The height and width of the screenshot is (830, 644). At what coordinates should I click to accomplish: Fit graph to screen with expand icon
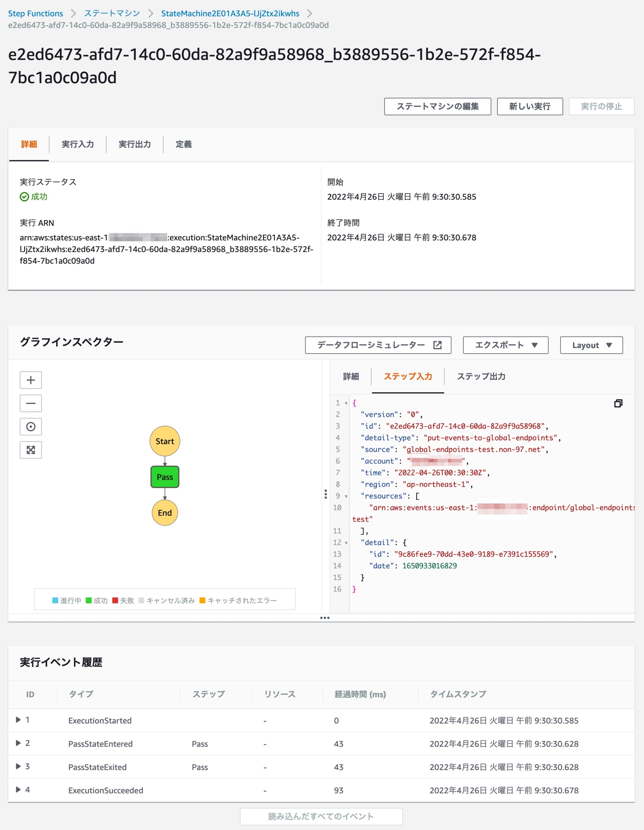[x=31, y=450]
